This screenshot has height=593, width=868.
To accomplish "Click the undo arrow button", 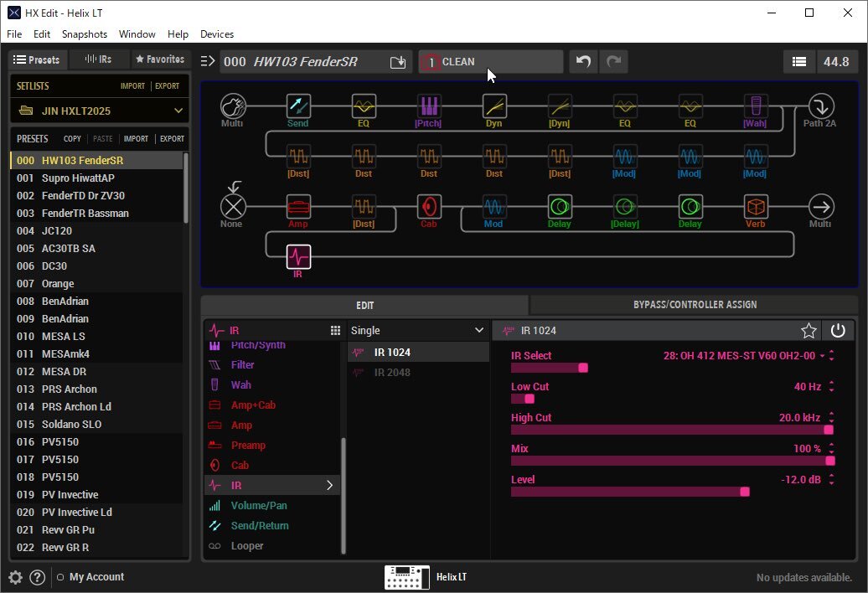I will [x=584, y=62].
